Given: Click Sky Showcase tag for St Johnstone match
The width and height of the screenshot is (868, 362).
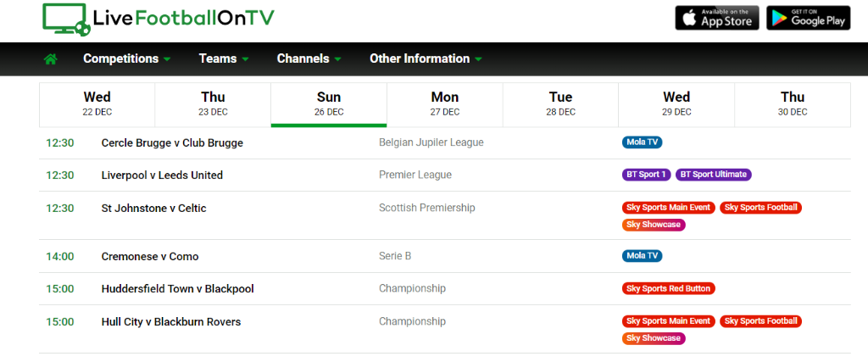Looking at the screenshot, I should [654, 225].
